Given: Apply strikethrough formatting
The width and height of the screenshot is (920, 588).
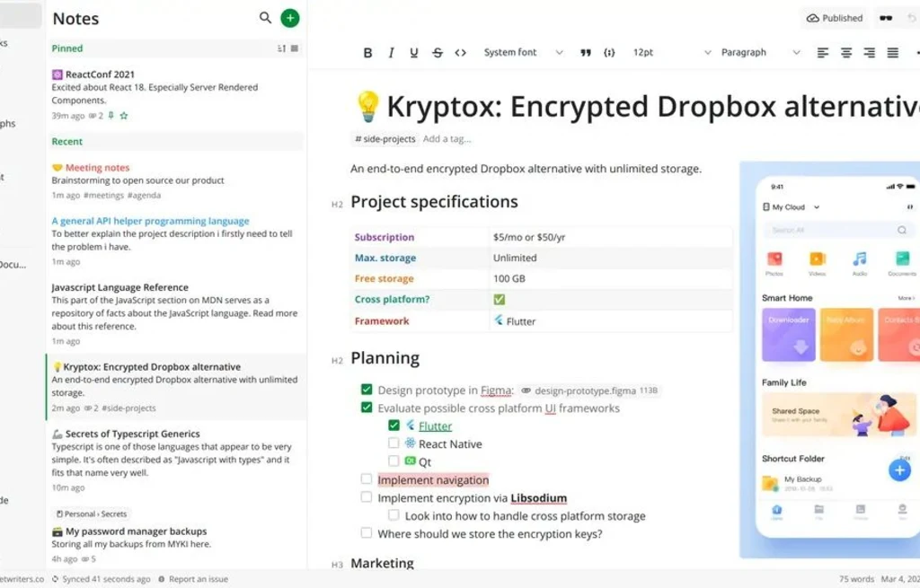Looking at the screenshot, I should tap(438, 53).
